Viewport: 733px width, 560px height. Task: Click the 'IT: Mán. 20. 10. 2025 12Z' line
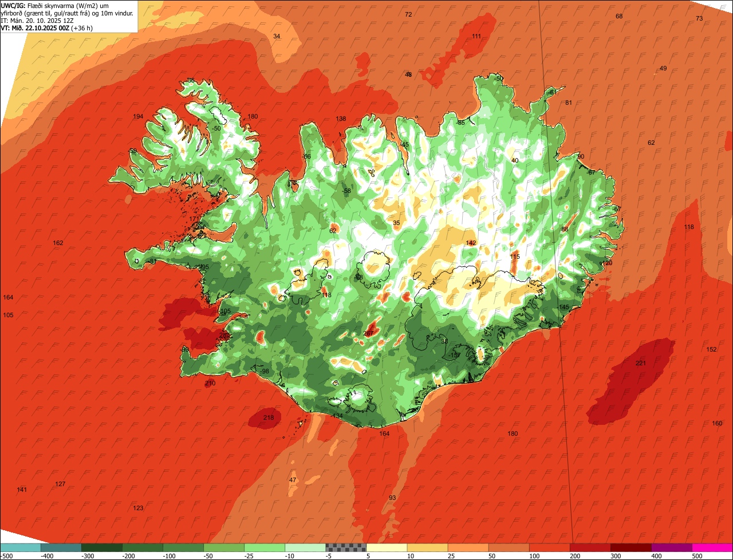[37, 21]
